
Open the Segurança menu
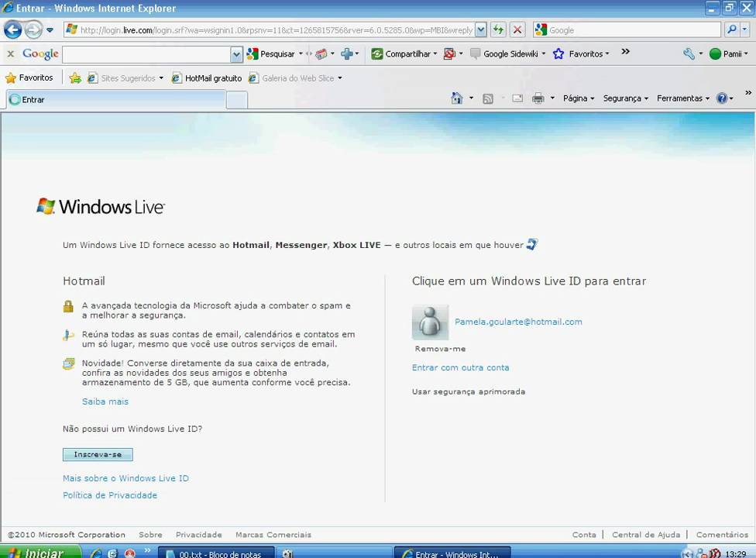point(625,98)
